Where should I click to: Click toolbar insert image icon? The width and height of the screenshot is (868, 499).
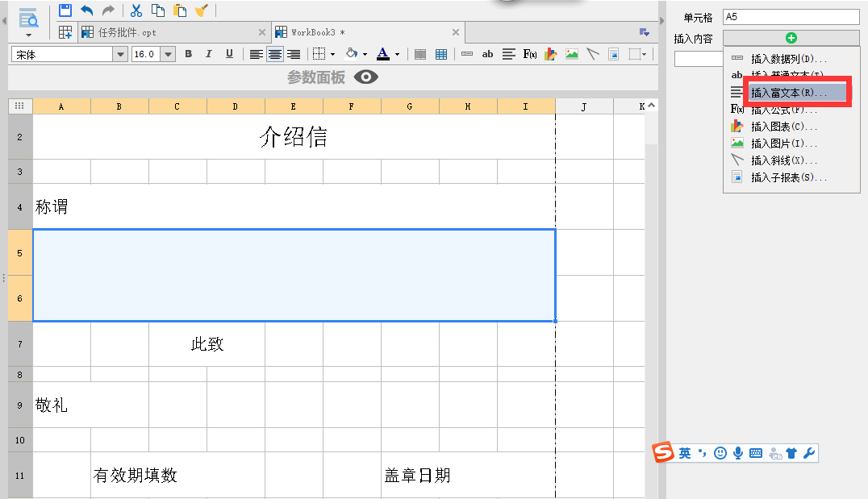click(572, 54)
